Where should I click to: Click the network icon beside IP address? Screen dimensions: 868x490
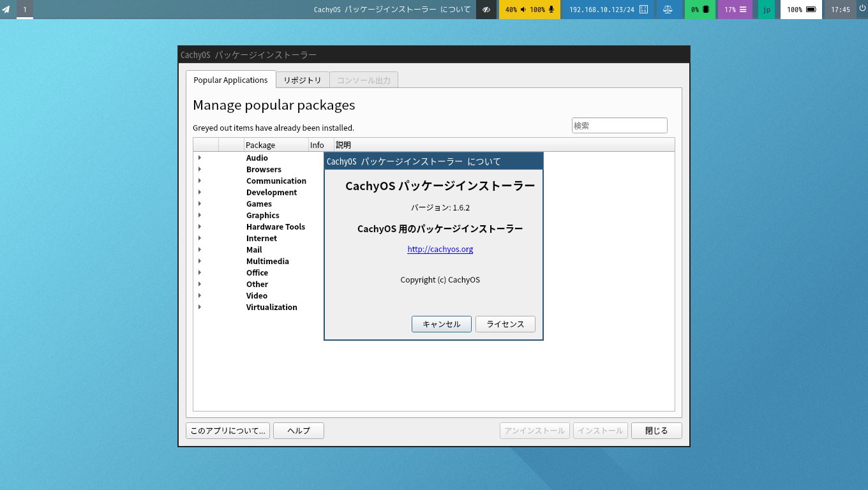pos(643,10)
